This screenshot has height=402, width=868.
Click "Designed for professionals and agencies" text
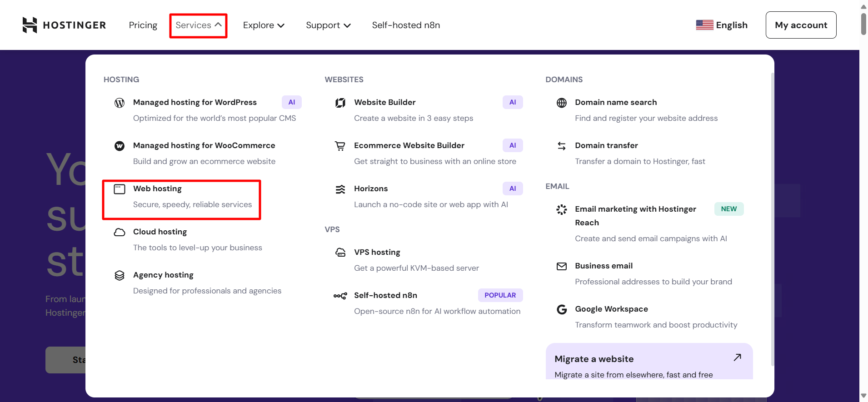tap(207, 291)
